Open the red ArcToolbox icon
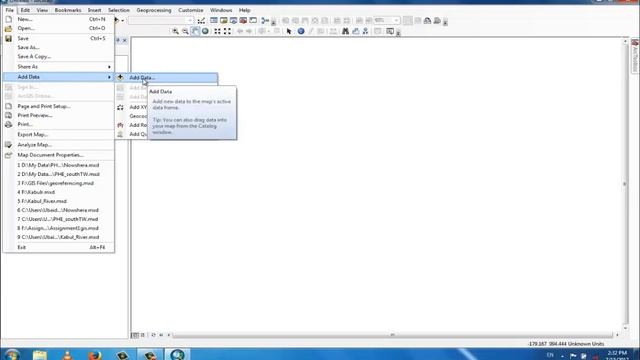This screenshot has width=640, height=360. coord(243,20)
